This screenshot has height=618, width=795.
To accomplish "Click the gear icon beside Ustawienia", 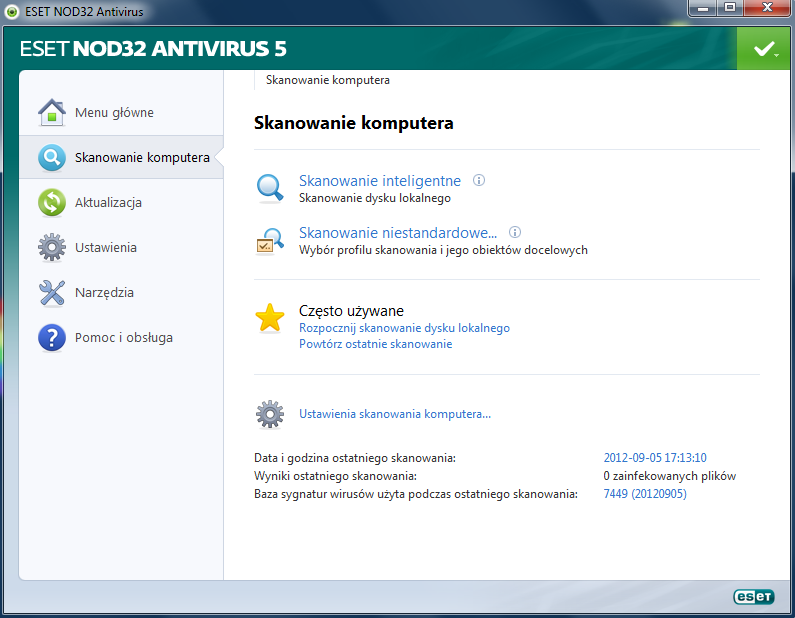I will click(x=52, y=247).
